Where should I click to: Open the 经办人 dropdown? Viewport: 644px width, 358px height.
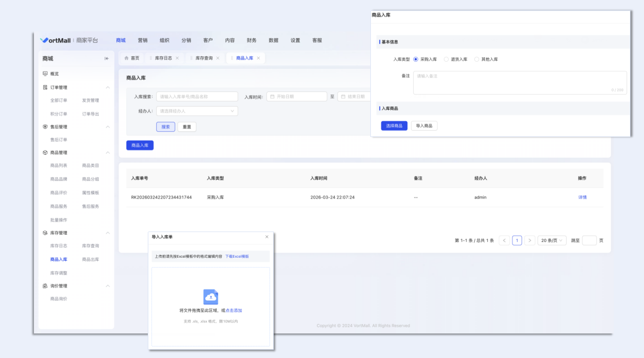tap(197, 111)
